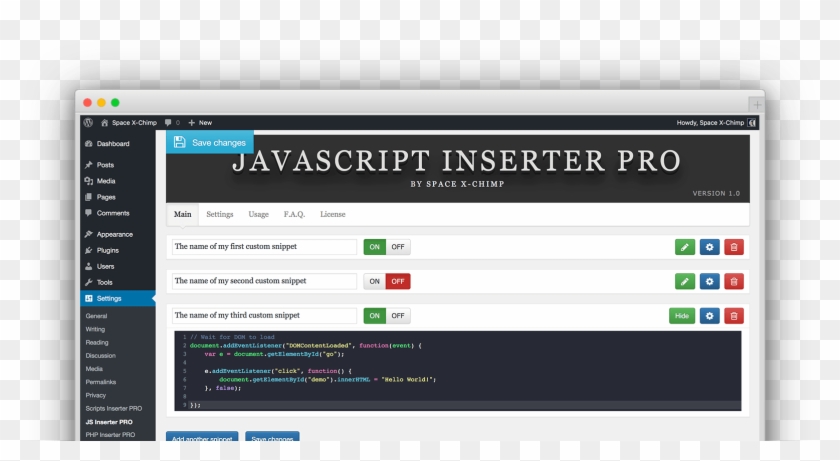Screen dimensions: 840x461
Task: Open JS Inserter PRO sidebar link
Action: (x=109, y=422)
